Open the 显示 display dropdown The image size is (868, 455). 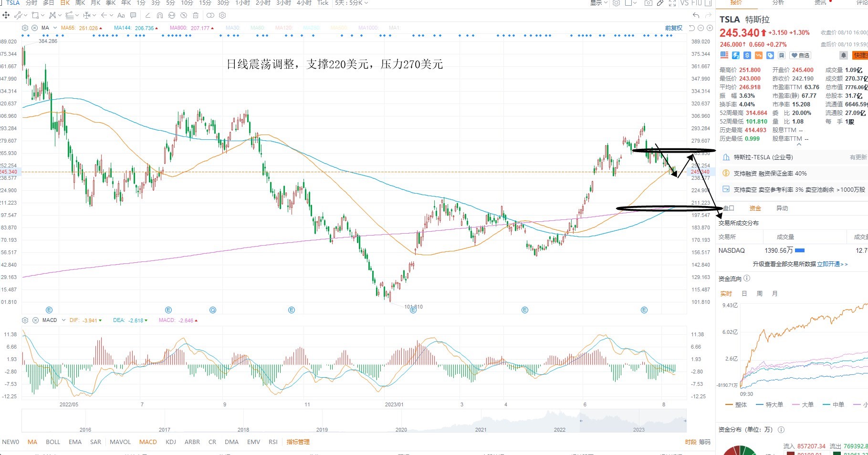pyautogui.click(x=599, y=3)
